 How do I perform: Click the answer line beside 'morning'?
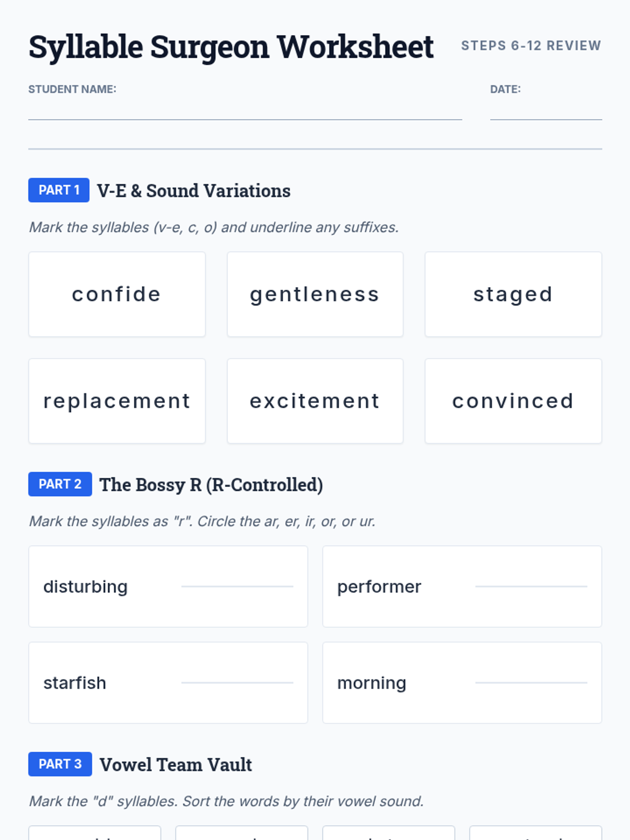coord(531,682)
